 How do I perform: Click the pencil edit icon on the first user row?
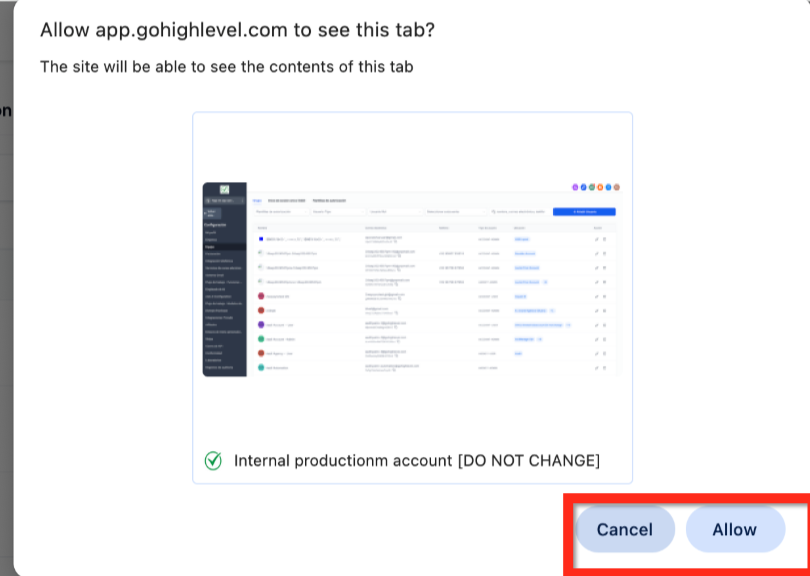596,239
